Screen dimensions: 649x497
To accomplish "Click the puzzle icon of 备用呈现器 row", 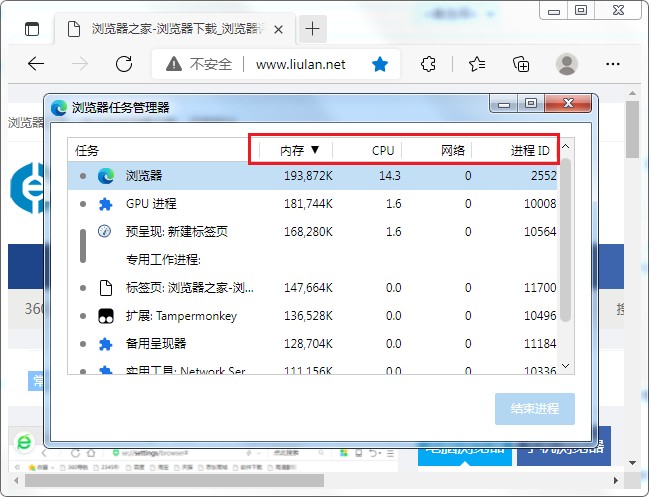I will click(x=106, y=344).
